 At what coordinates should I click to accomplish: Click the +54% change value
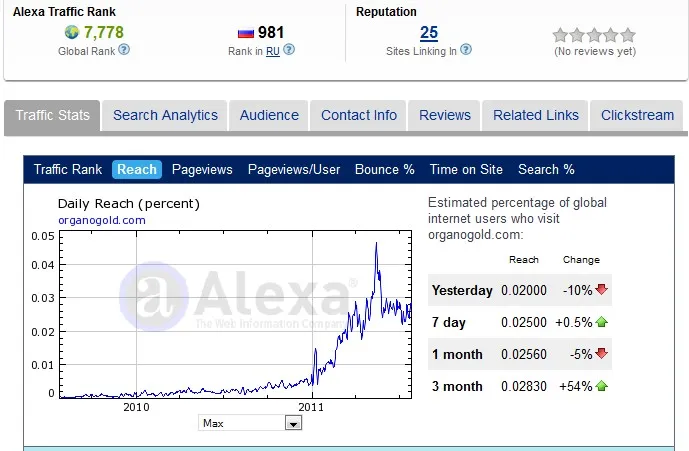(x=576, y=386)
